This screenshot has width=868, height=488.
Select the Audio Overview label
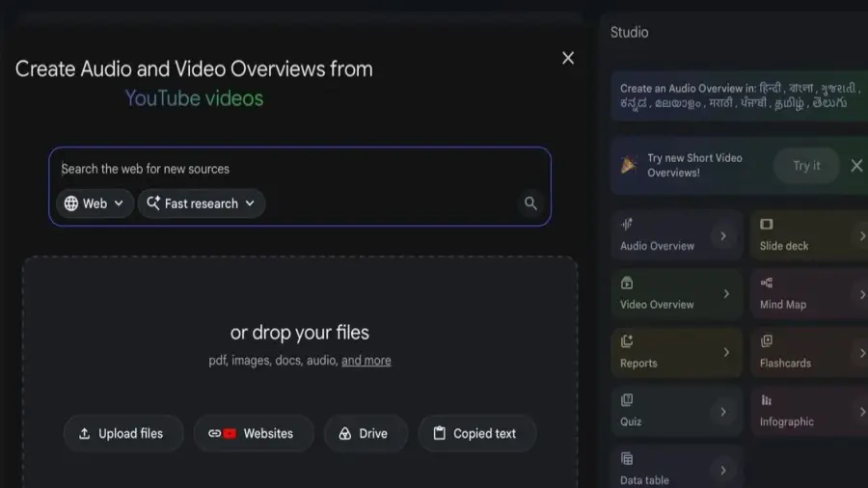point(657,246)
